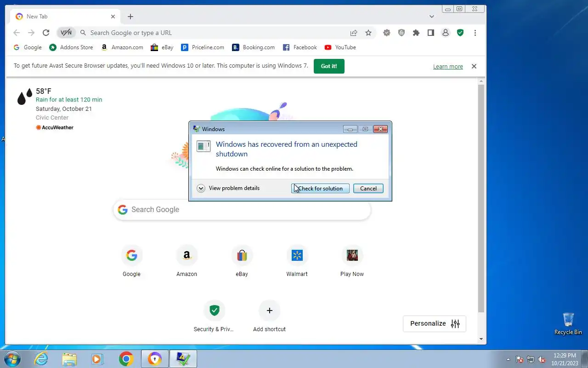588x368 pixels.
Task: Switch to Avast Secure Browser taskbar button
Action: [155, 359]
